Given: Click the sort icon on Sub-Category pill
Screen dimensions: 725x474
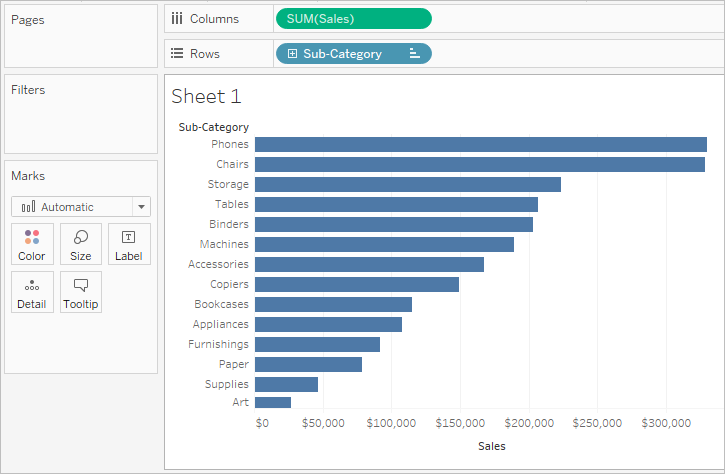Looking at the screenshot, I should (415, 54).
